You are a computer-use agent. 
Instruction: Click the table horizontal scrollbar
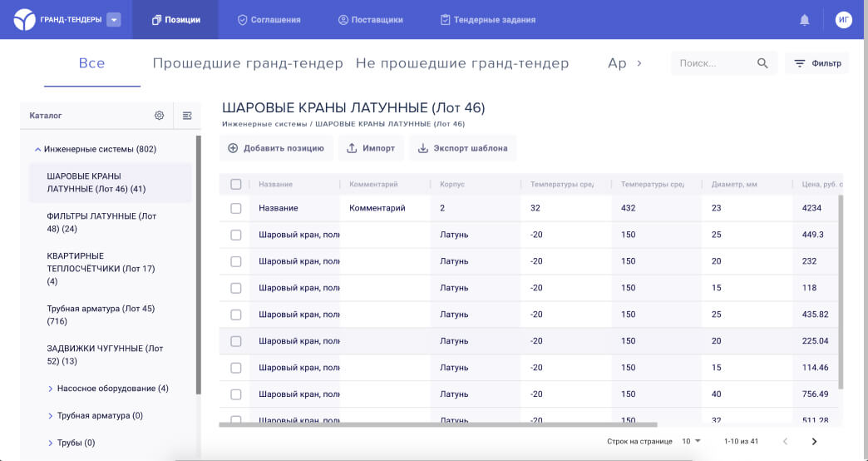pos(438,425)
